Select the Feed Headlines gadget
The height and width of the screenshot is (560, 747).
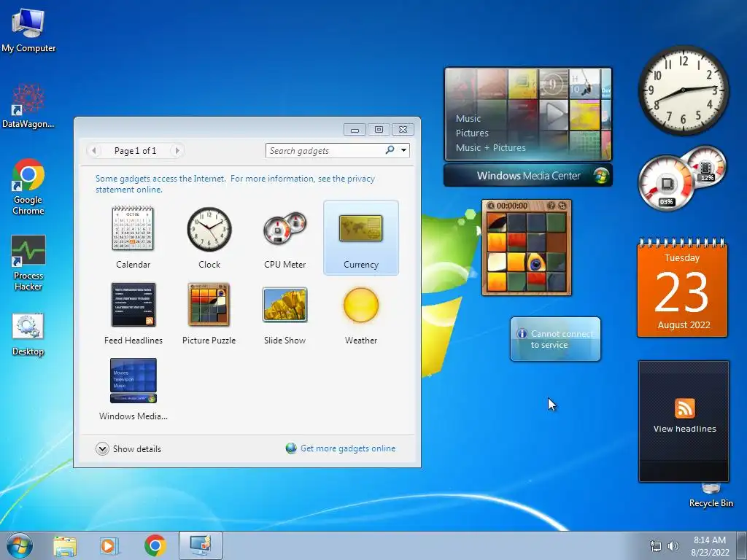point(133,314)
